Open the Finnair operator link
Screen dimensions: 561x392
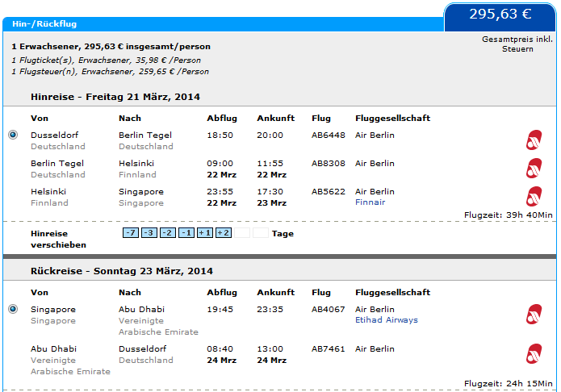point(370,202)
